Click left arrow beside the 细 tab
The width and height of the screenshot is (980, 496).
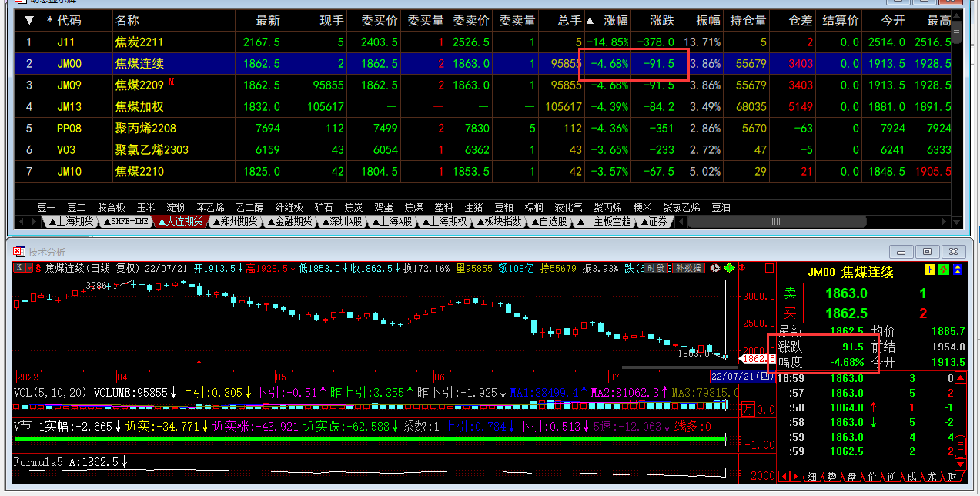click(x=784, y=477)
